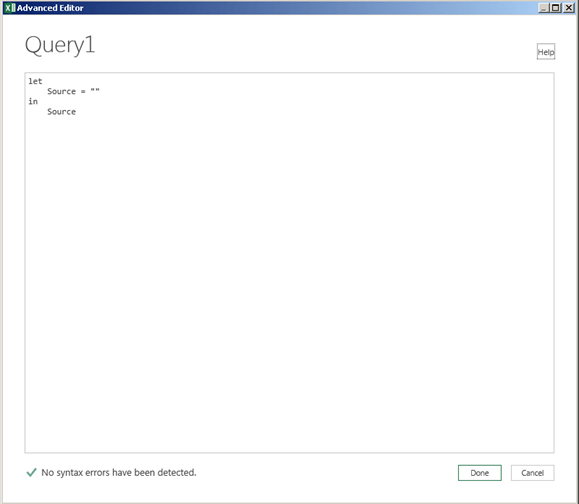Click the Query1 heading

coord(60,45)
